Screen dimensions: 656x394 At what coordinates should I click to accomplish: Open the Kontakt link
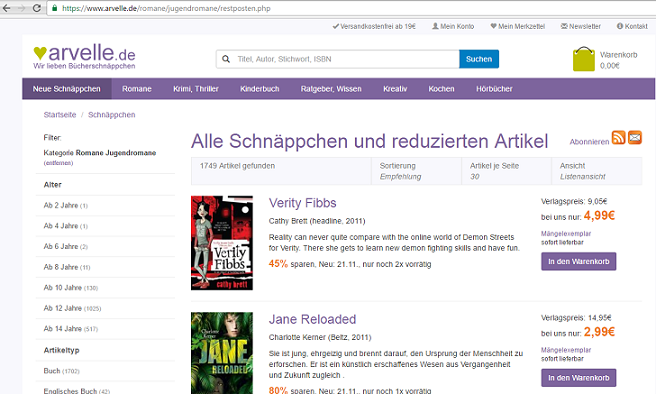tap(632, 26)
